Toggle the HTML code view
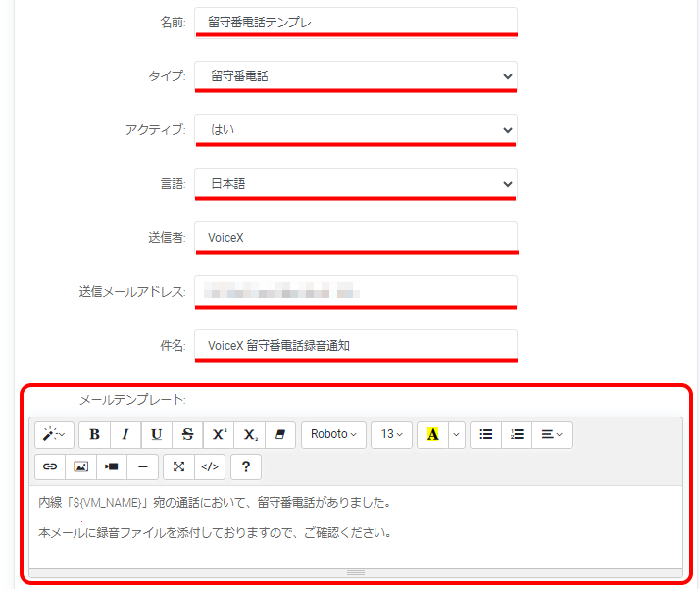700x589 pixels. click(209, 466)
